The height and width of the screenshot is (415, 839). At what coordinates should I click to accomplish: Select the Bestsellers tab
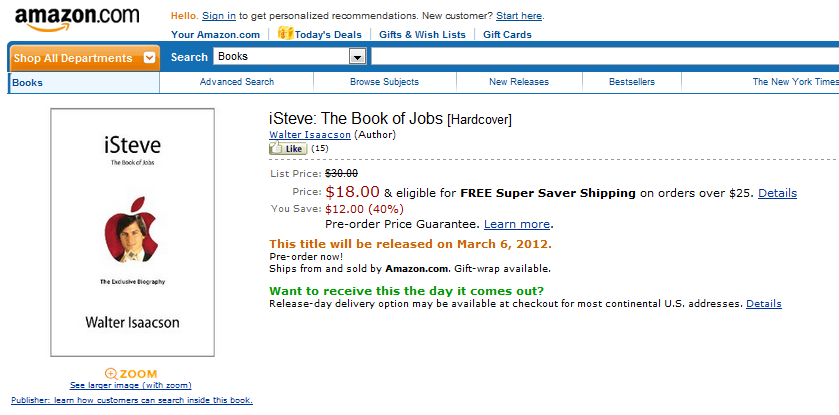tap(631, 82)
